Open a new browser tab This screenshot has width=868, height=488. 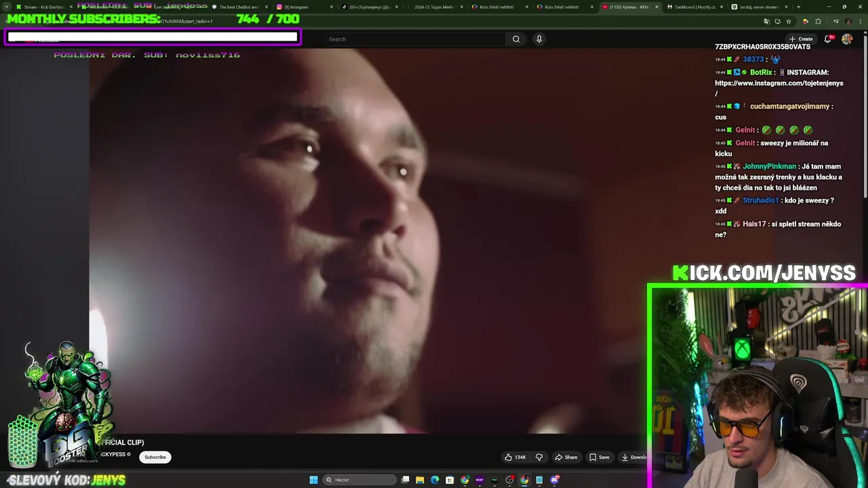[x=798, y=7]
